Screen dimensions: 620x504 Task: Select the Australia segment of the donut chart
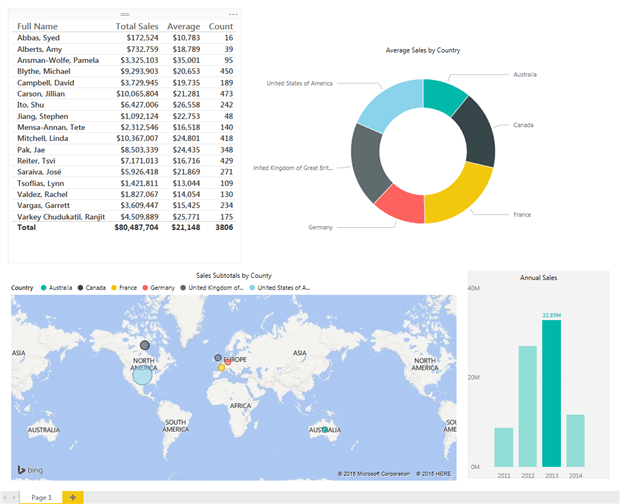(x=443, y=95)
